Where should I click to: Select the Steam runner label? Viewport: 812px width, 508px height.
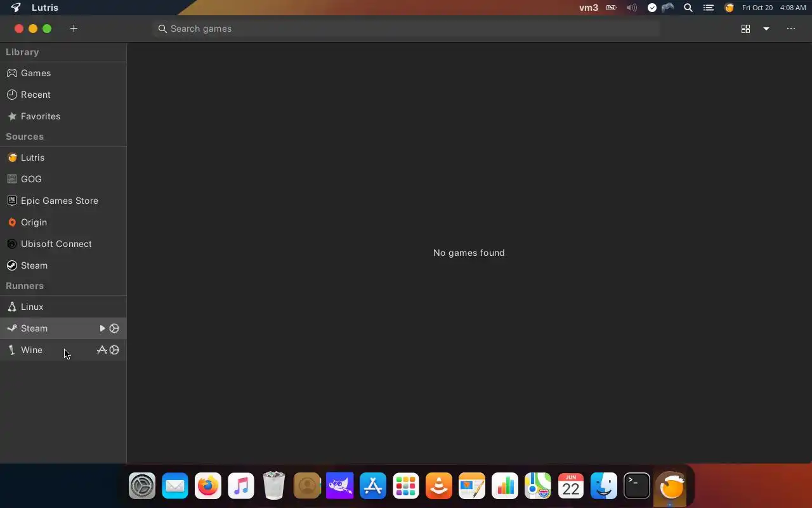(34, 328)
